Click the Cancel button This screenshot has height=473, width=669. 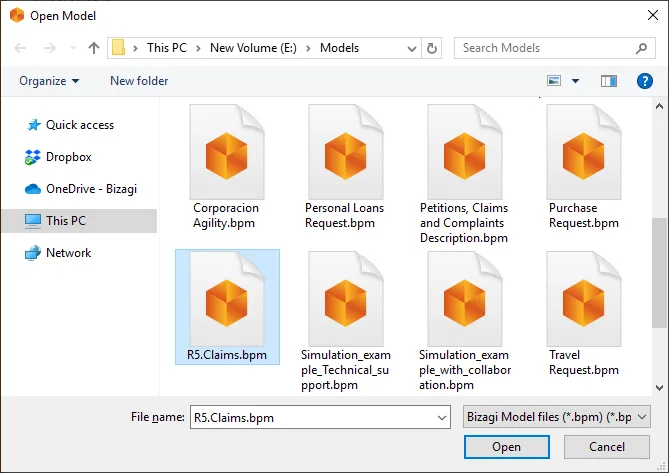(607, 447)
